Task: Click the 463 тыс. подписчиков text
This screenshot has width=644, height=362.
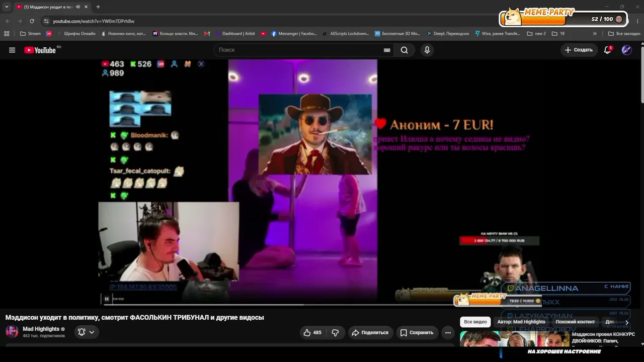Action: [x=44, y=336]
